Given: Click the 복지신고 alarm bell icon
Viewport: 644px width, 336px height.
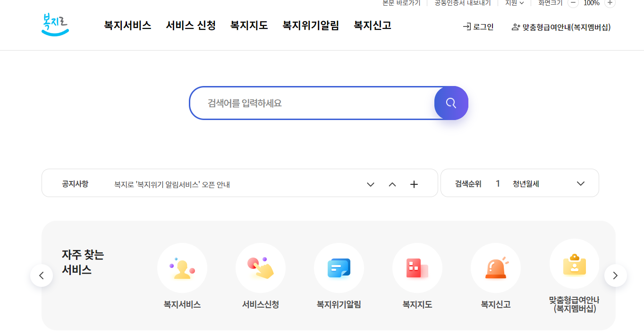Looking at the screenshot, I should coord(496,267).
